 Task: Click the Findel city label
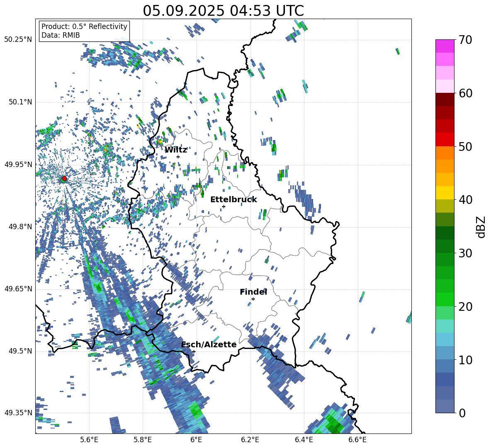point(253,292)
